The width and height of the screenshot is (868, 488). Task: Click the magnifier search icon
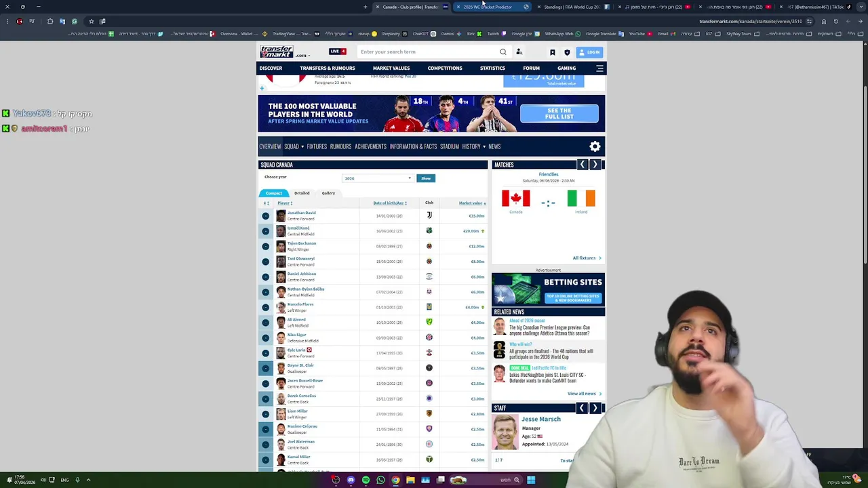coord(502,52)
